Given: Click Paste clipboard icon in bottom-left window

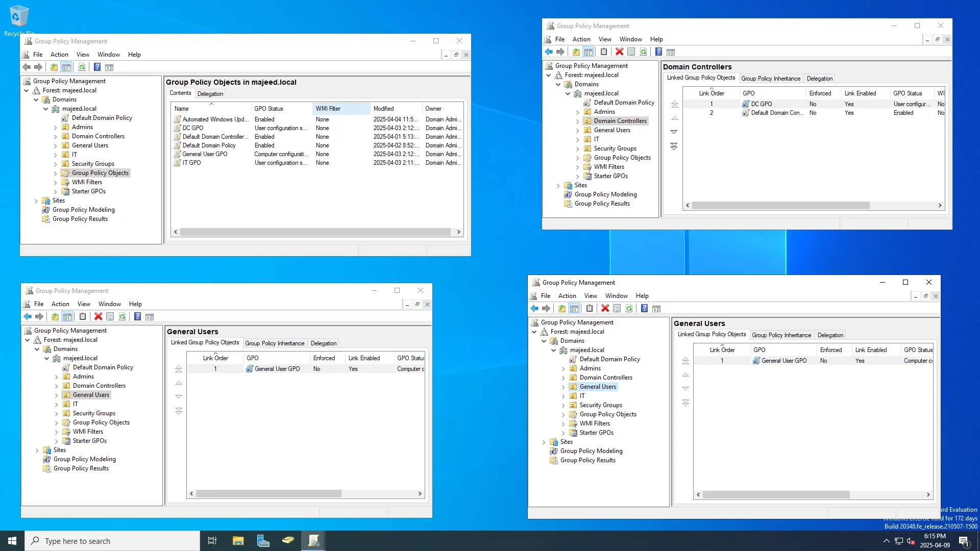Looking at the screenshot, I should (83, 317).
